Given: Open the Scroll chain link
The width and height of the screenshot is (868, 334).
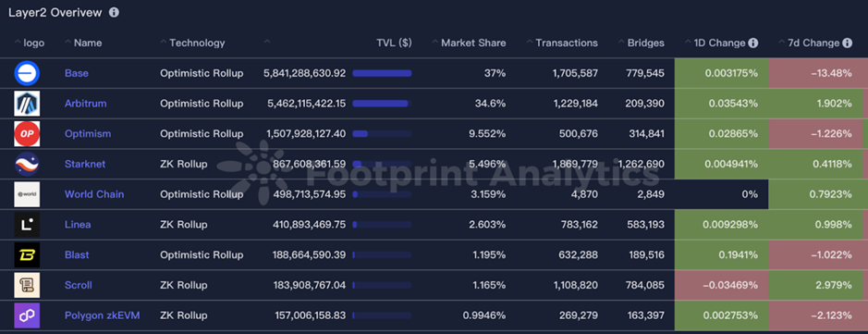Looking at the screenshot, I should (78, 285).
